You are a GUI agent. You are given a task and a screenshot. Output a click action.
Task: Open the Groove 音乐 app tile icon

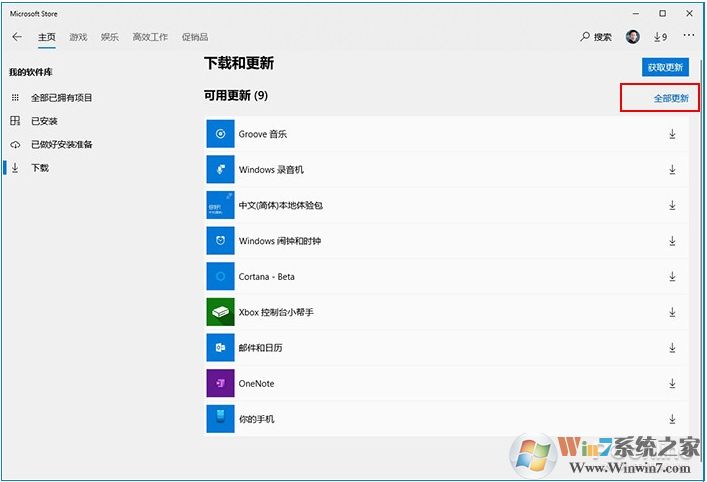click(x=220, y=133)
